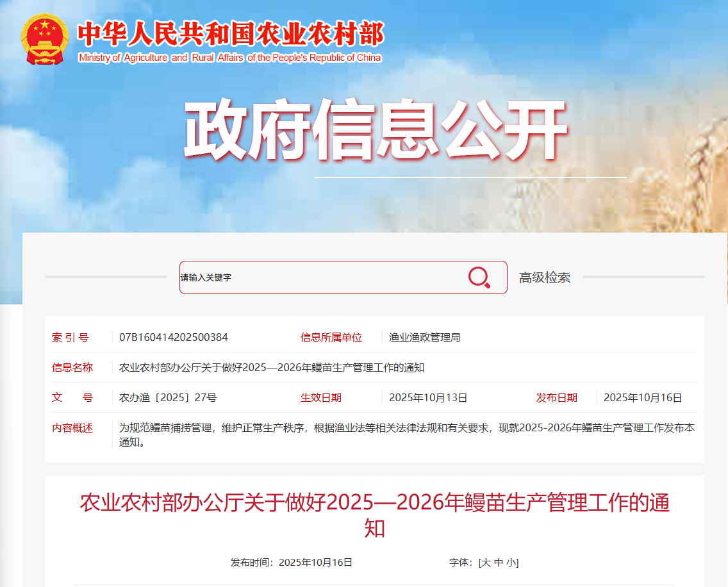Set font size to 小
The image size is (728, 587).
511,563
